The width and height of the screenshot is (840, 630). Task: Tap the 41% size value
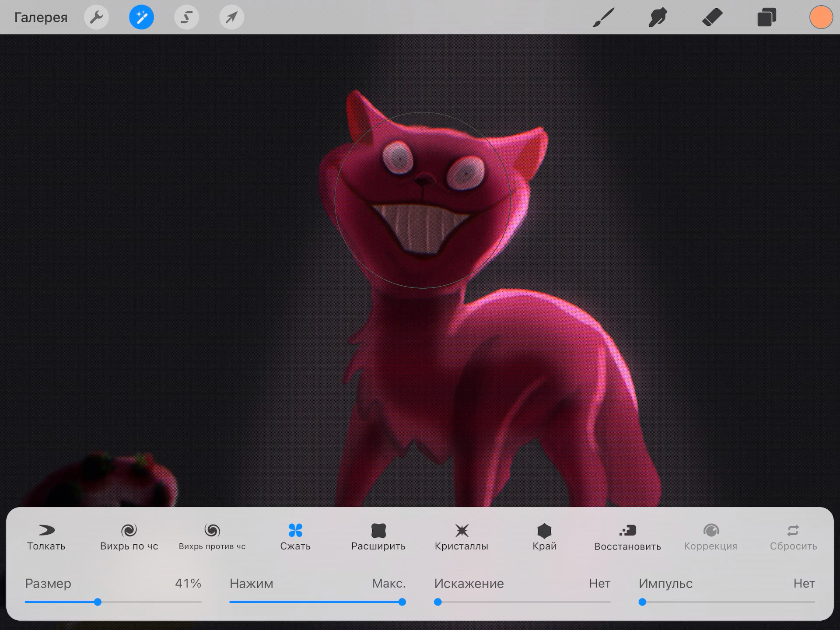[x=188, y=583]
